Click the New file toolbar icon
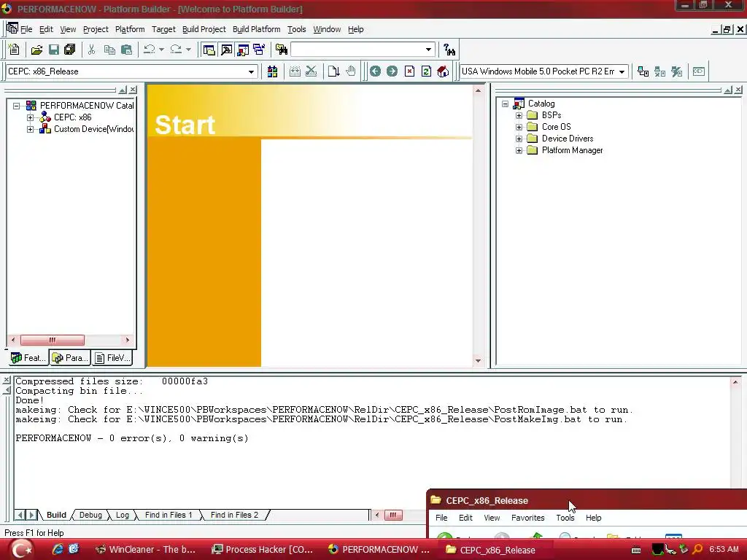This screenshot has height=560, width=747. pos(14,50)
